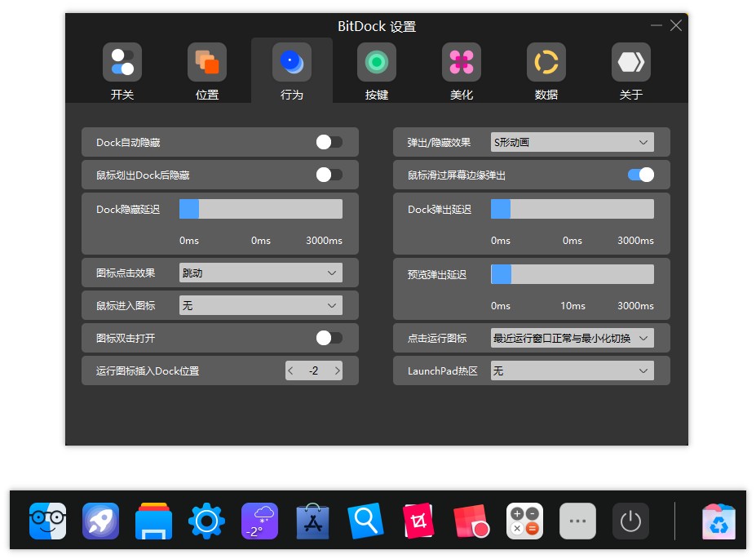Open the 弹出/隐藏效果 dropdown showing S形动画
Image resolution: width=756 pixels, height=559 pixels.
pos(572,141)
